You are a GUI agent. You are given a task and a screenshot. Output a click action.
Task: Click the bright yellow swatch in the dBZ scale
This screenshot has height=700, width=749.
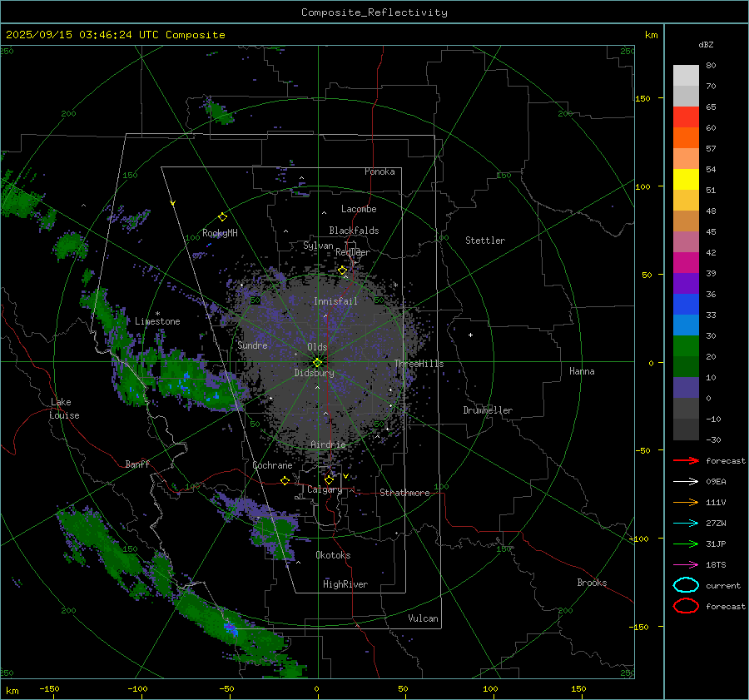coord(686,179)
